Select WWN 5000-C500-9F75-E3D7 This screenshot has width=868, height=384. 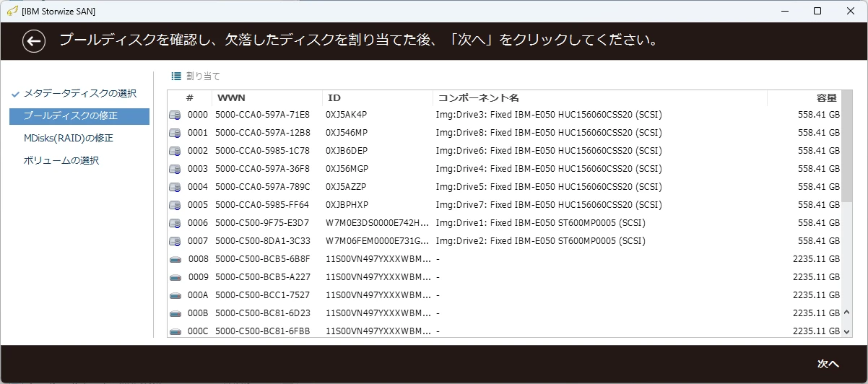coord(262,223)
